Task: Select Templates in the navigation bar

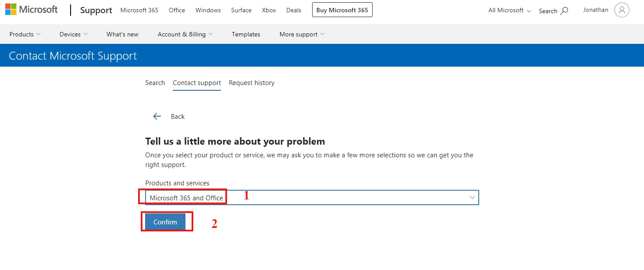Action: pos(246,34)
